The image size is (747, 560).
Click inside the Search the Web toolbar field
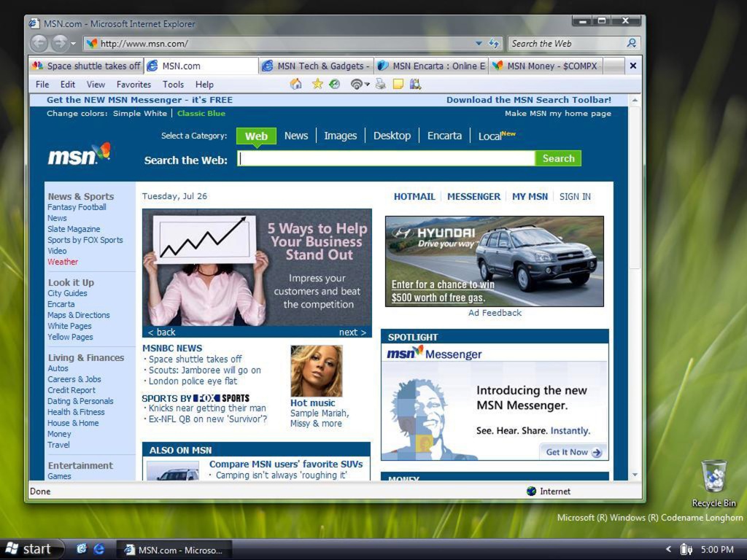coord(567,43)
